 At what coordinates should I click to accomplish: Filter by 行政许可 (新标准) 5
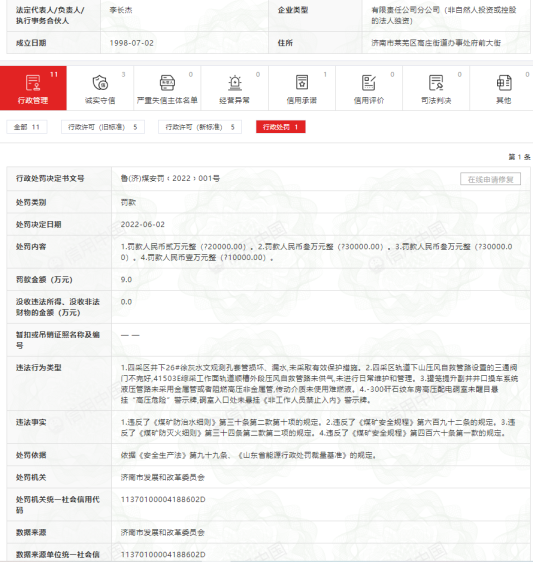(200, 127)
